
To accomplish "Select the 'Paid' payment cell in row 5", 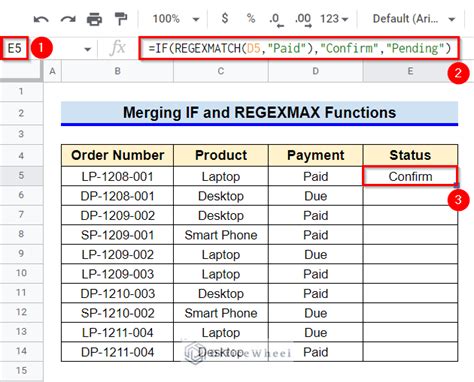I will [x=315, y=176].
